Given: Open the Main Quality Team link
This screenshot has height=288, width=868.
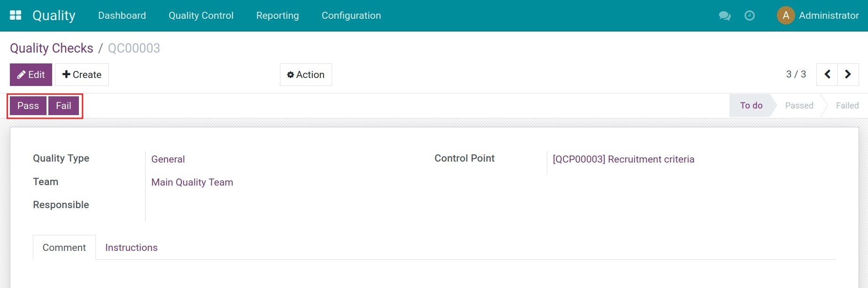Looking at the screenshot, I should pyautogui.click(x=192, y=182).
